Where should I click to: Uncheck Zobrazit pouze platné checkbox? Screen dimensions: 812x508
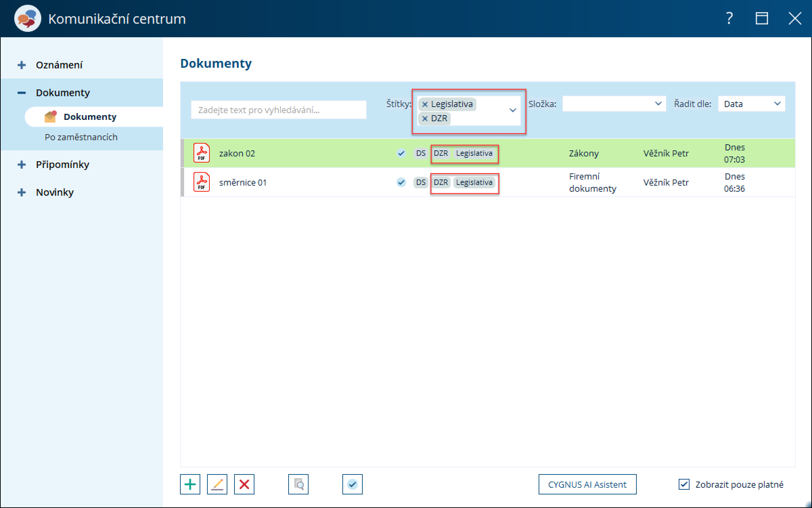click(684, 484)
